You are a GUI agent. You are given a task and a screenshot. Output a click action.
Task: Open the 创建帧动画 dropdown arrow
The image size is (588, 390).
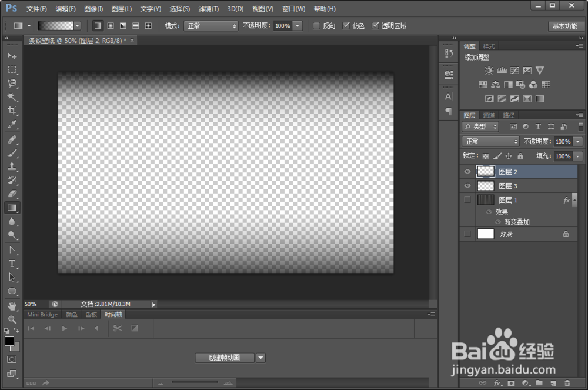point(261,358)
